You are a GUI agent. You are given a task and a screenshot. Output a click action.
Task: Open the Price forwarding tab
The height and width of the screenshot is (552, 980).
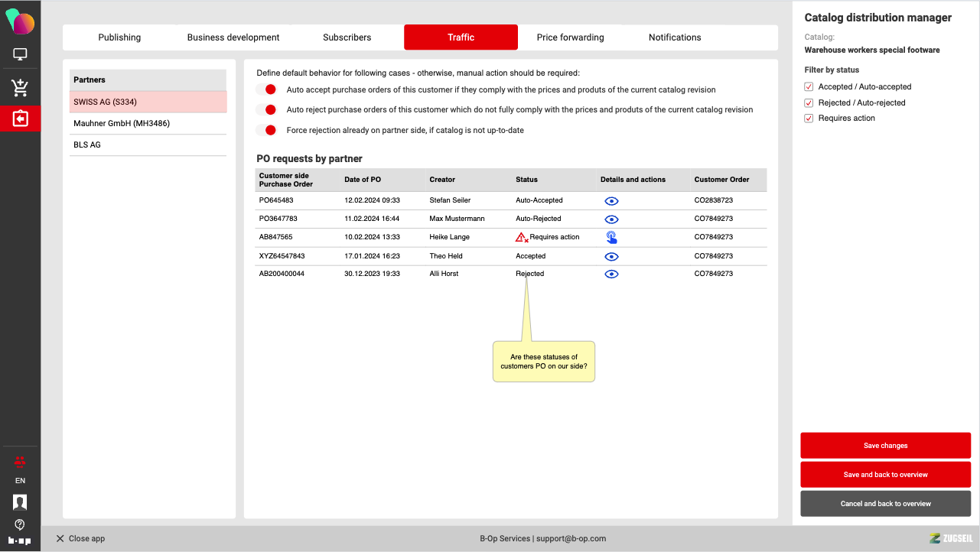point(570,37)
